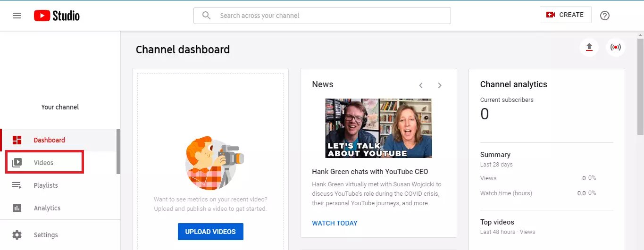Go to previous news item

coord(421,85)
